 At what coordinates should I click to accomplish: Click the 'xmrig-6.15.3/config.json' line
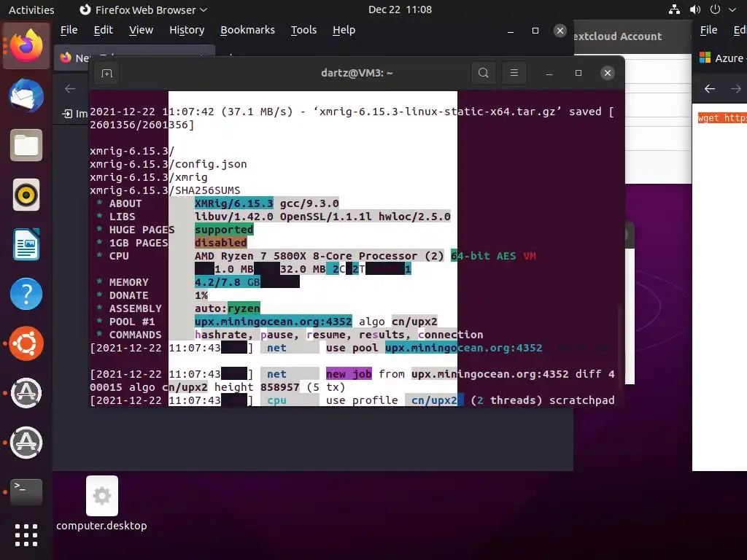click(x=169, y=164)
